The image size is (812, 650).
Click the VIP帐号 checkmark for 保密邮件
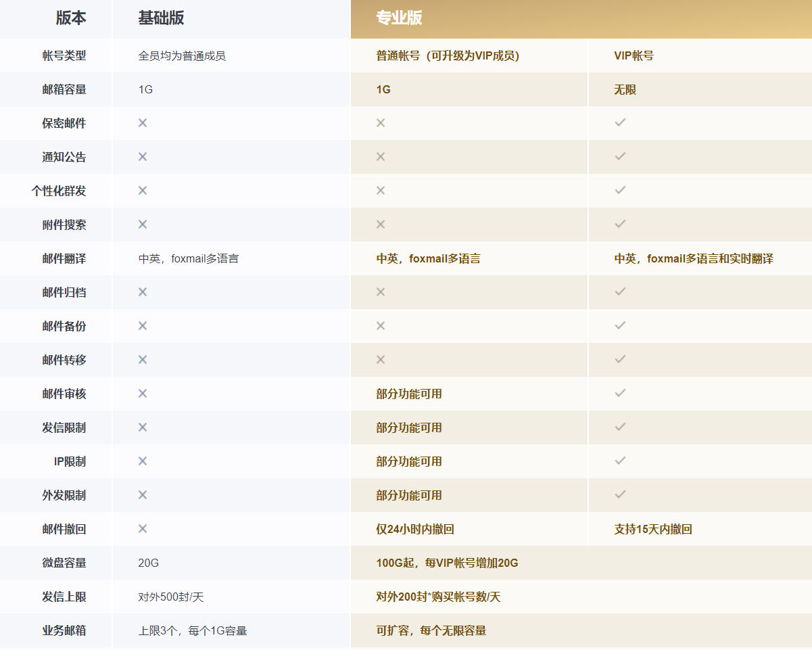point(620,123)
